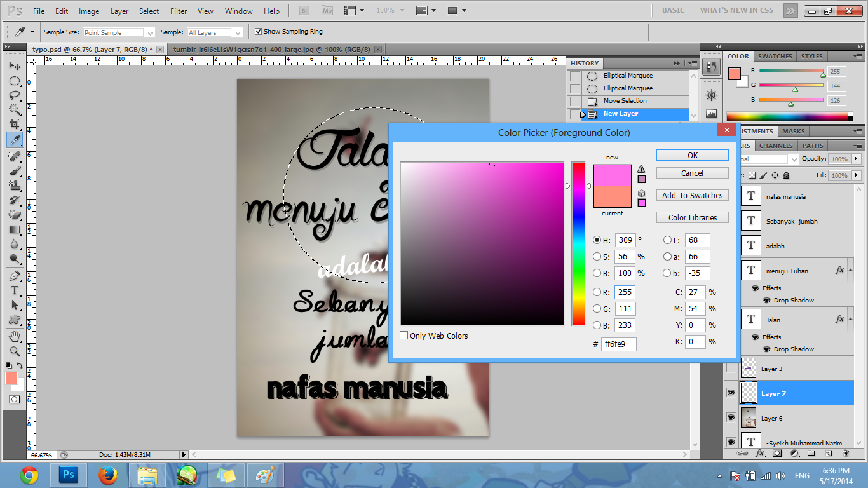Select the History Brush tool
Viewport: 868px width, 488px height.
pos(14,200)
